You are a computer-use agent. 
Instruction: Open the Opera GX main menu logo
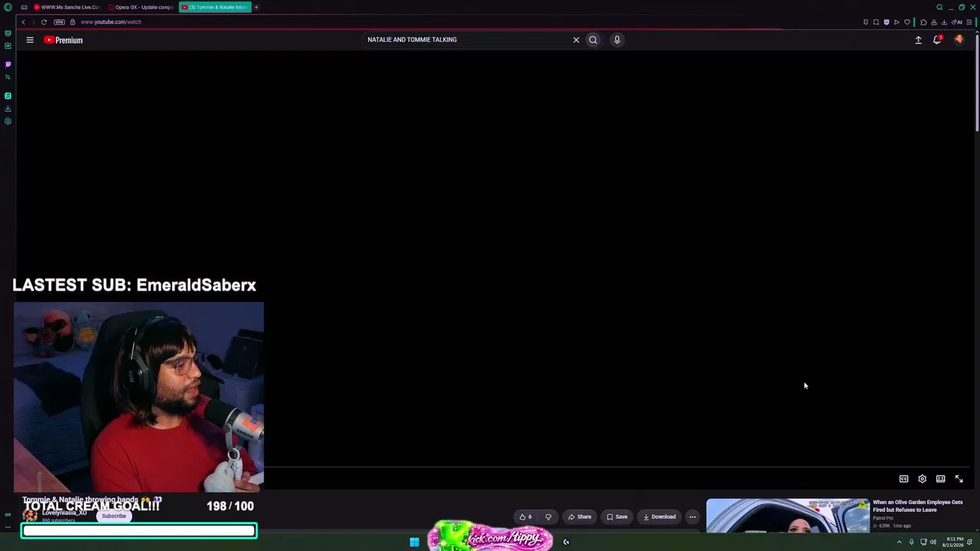8,7
